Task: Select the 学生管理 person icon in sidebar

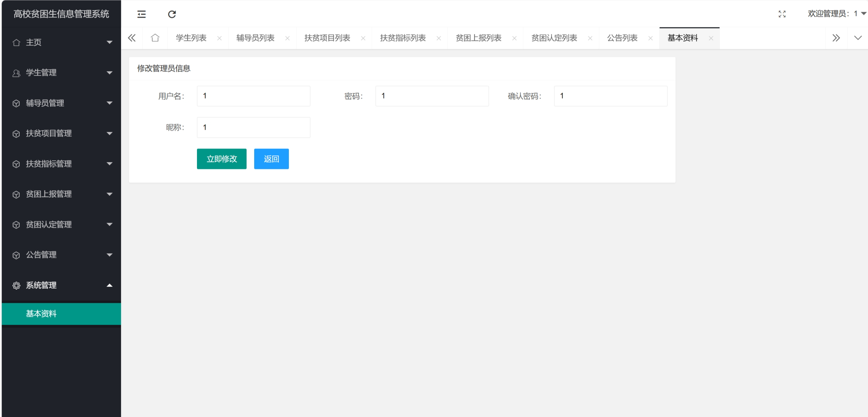Action: click(16, 73)
